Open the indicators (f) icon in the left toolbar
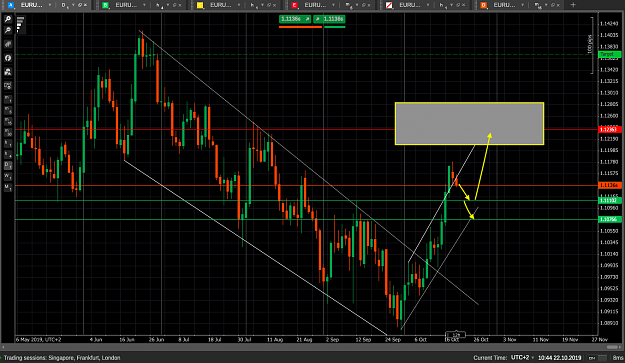625x363 pixels. click(x=8, y=58)
